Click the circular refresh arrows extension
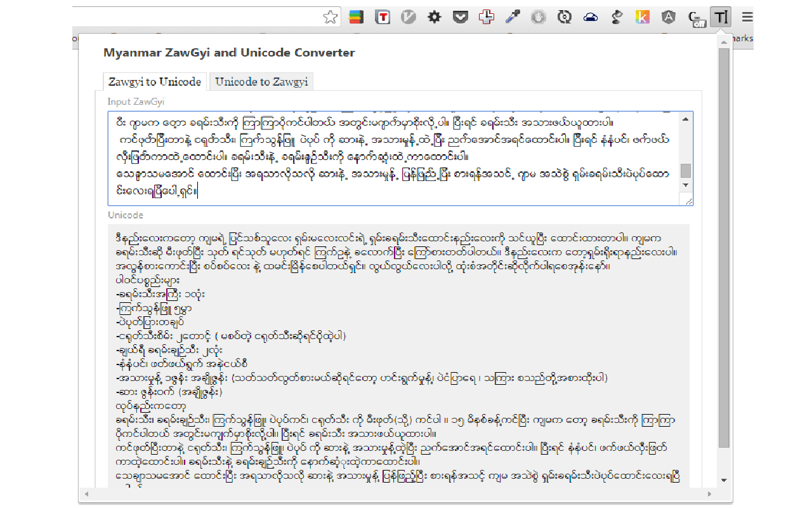Viewport: 812px width, 508px height. tap(564, 17)
